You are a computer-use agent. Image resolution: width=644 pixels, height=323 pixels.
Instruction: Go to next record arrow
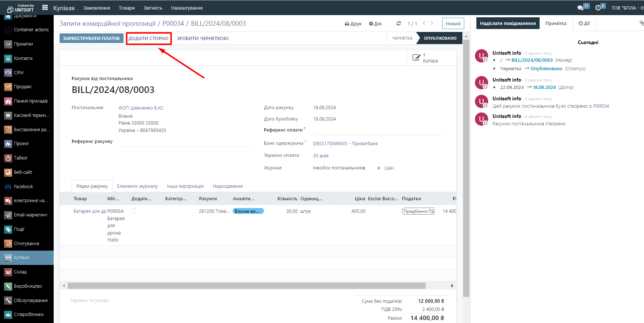tap(432, 23)
